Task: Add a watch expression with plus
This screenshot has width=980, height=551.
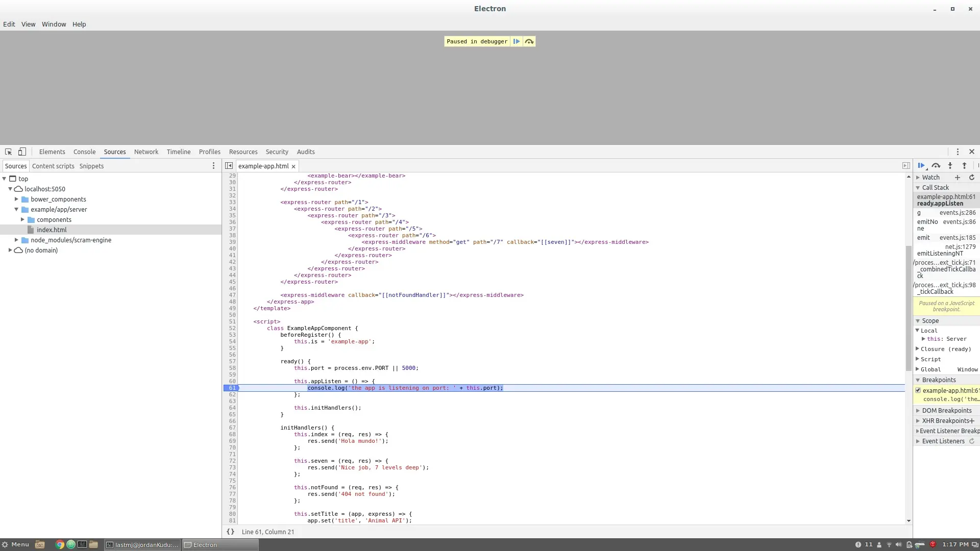Action: (958, 178)
